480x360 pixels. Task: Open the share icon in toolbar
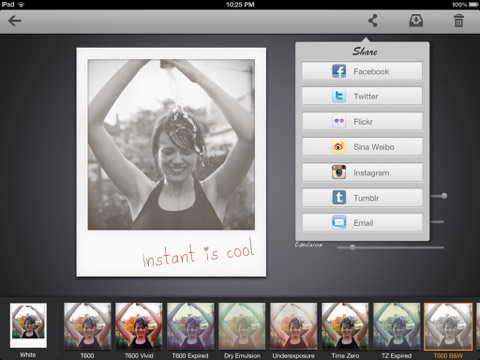coord(373,21)
